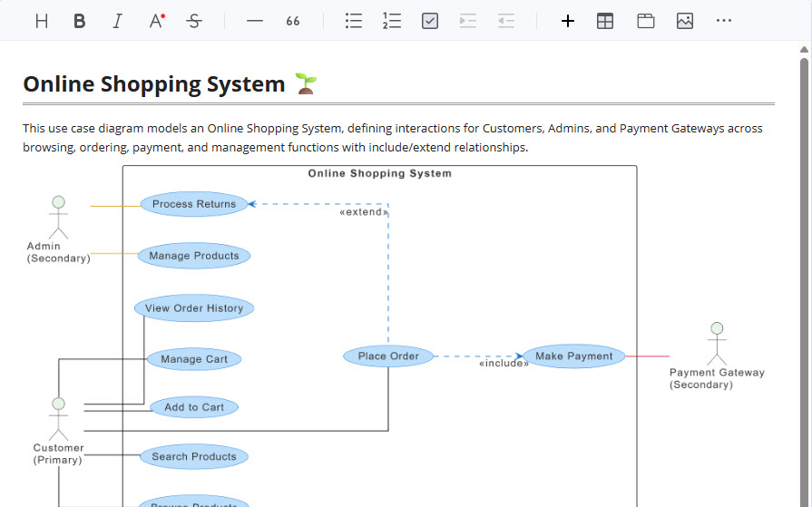Click the Payment Gateway (Secondary) label

point(717,378)
